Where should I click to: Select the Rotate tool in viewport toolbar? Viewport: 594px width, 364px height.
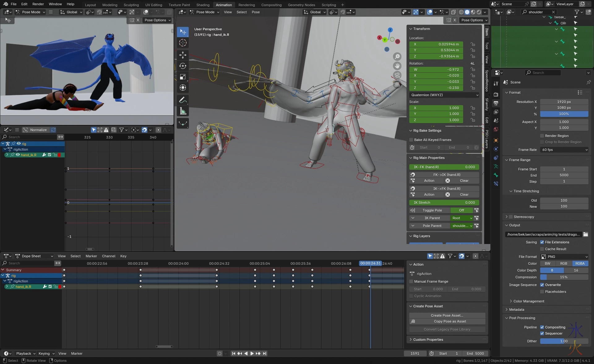click(x=183, y=66)
